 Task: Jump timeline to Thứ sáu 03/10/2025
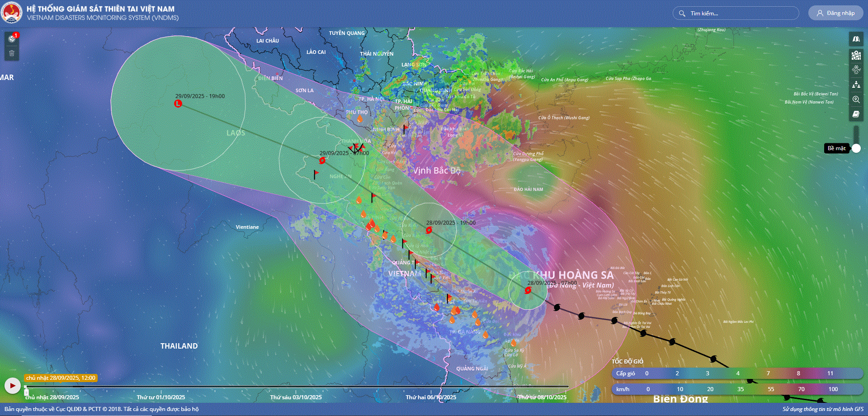[x=296, y=397]
